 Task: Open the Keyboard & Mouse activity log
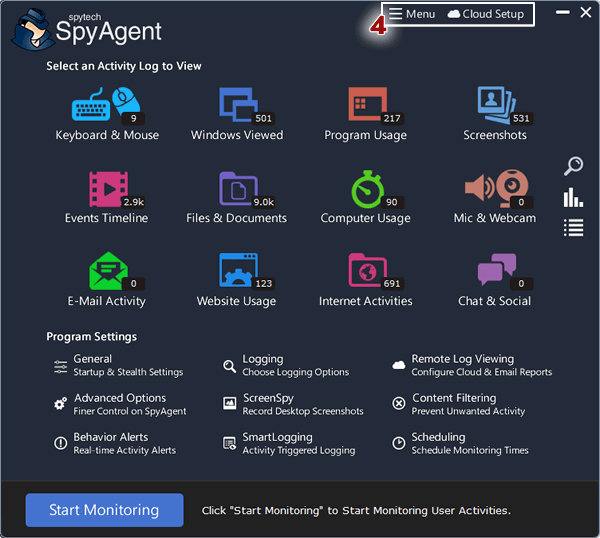coord(106,106)
